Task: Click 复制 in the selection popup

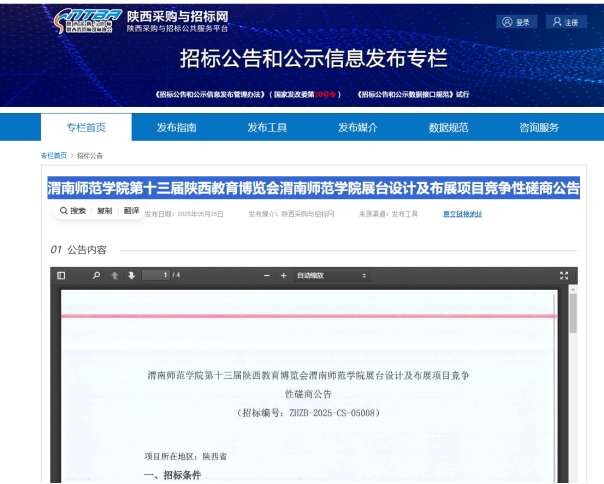Action: (105, 211)
